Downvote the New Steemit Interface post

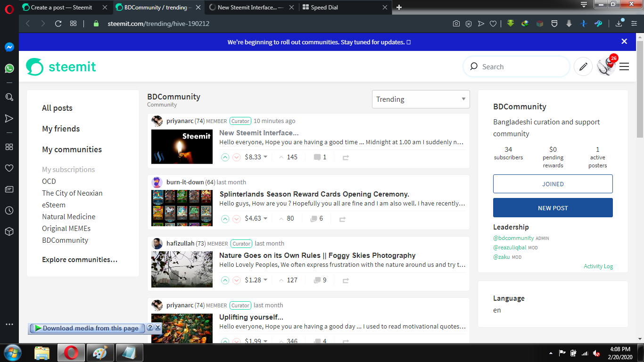pos(237,157)
